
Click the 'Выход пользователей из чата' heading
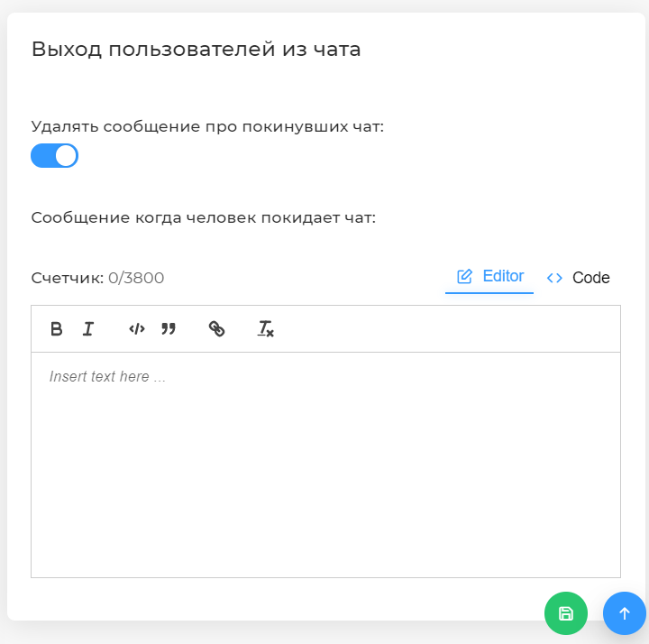[x=197, y=50]
